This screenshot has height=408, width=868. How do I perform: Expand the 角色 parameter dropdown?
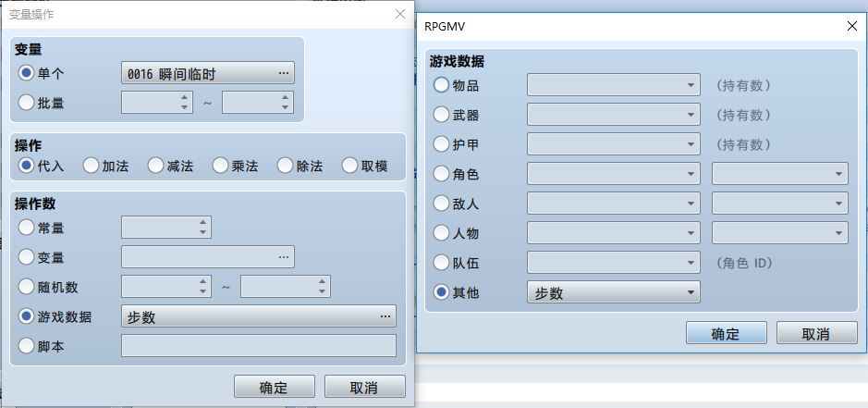pos(780,174)
